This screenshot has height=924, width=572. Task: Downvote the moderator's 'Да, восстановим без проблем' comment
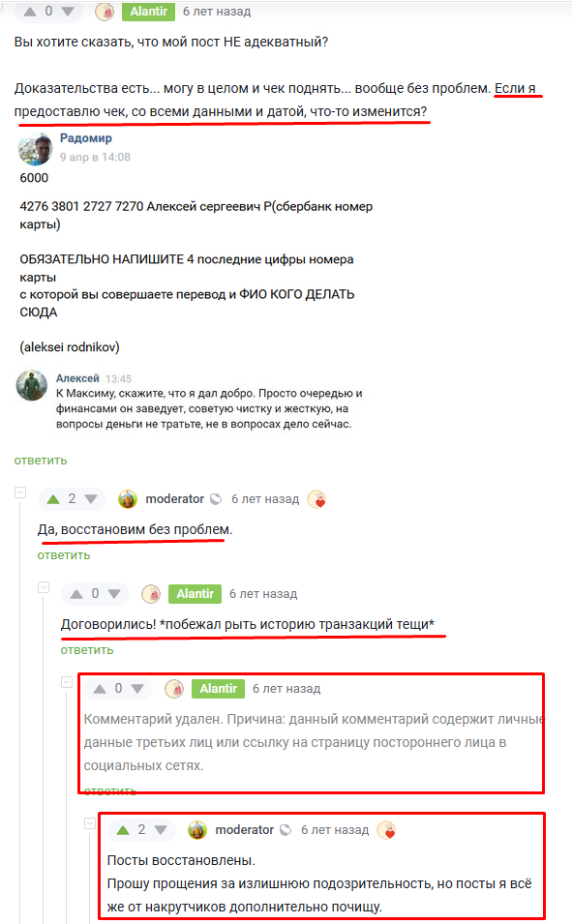click(x=91, y=499)
